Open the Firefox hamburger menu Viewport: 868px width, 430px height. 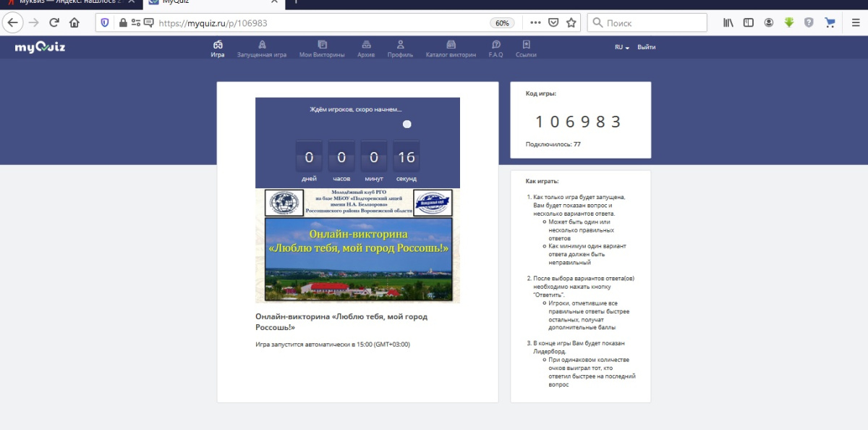(855, 22)
